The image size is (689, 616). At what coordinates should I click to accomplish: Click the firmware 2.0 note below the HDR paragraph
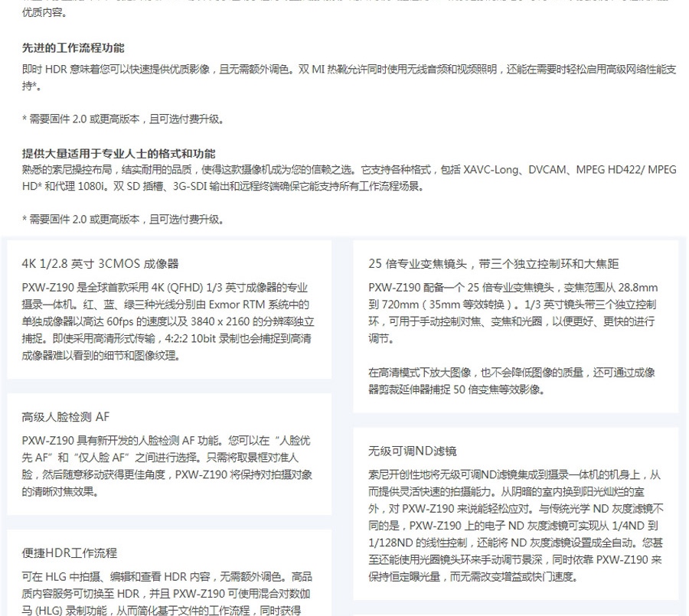122,119
